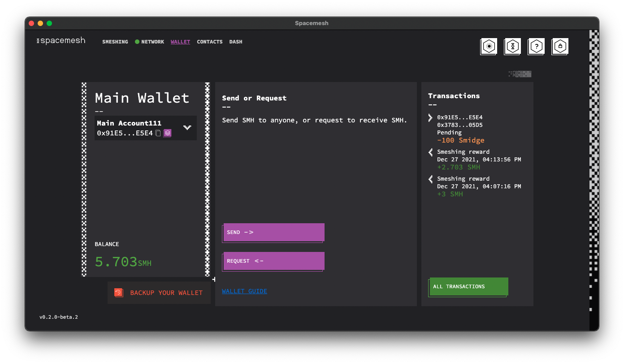Click the +3 SMH reward amount
This screenshot has width=624, height=364.
point(450,194)
